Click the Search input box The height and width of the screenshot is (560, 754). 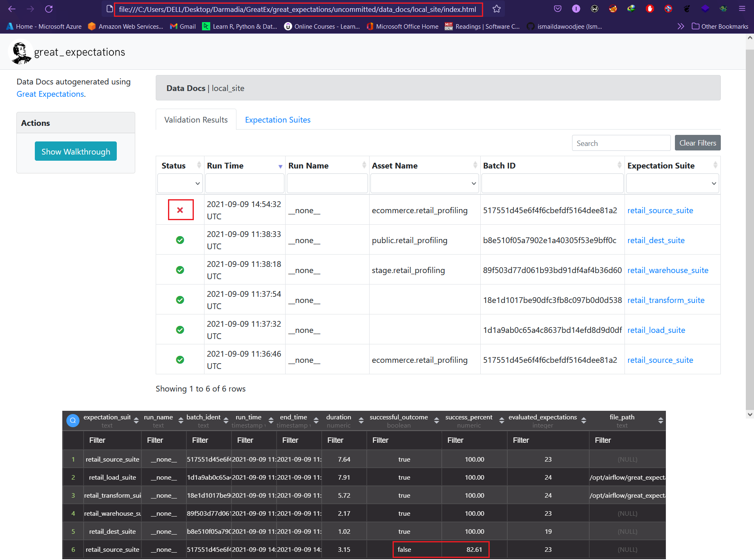pyautogui.click(x=621, y=143)
